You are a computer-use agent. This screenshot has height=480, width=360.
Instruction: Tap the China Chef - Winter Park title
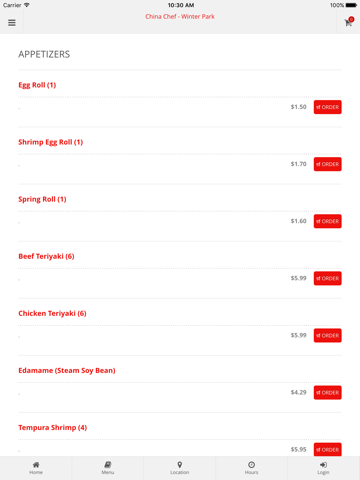click(180, 16)
